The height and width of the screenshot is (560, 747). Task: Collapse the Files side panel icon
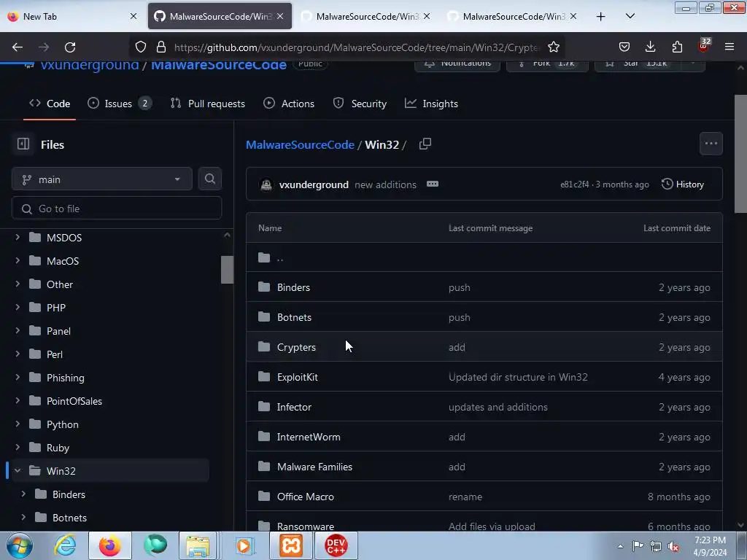[23, 144]
